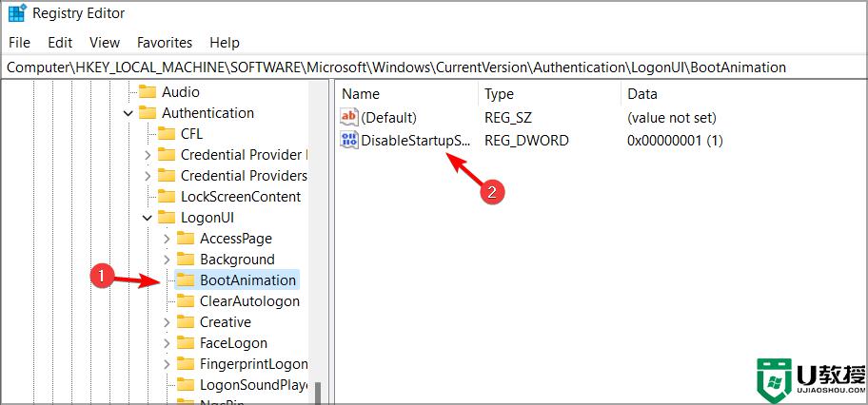
Task: Click the ClearAutologon folder icon
Action: (185, 301)
